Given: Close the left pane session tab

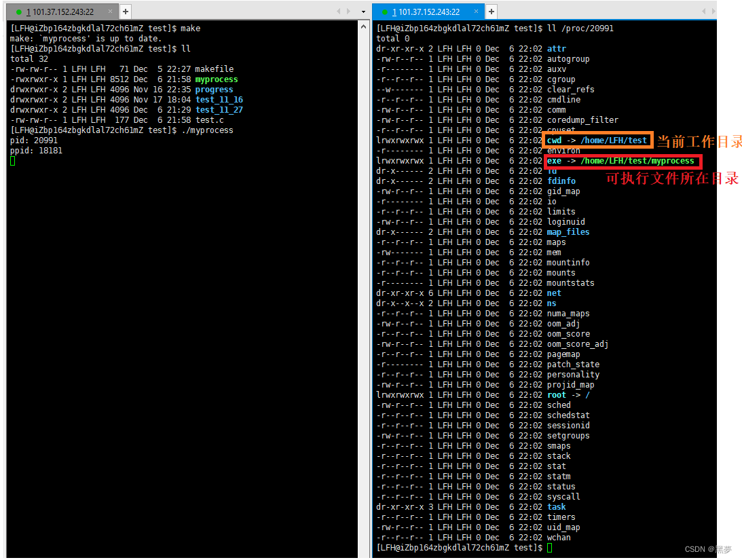Looking at the screenshot, I should tap(110, 12).
